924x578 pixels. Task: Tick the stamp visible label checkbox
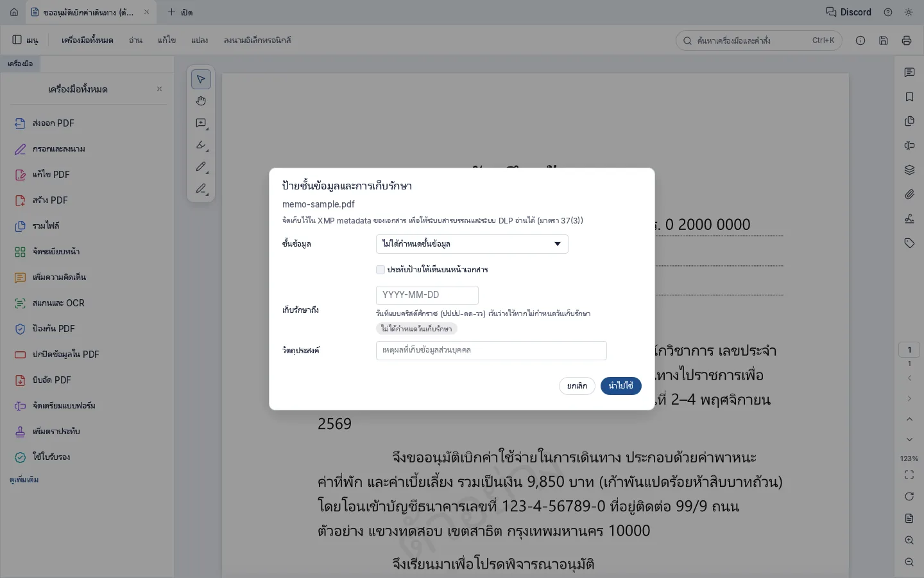(381, 270)
